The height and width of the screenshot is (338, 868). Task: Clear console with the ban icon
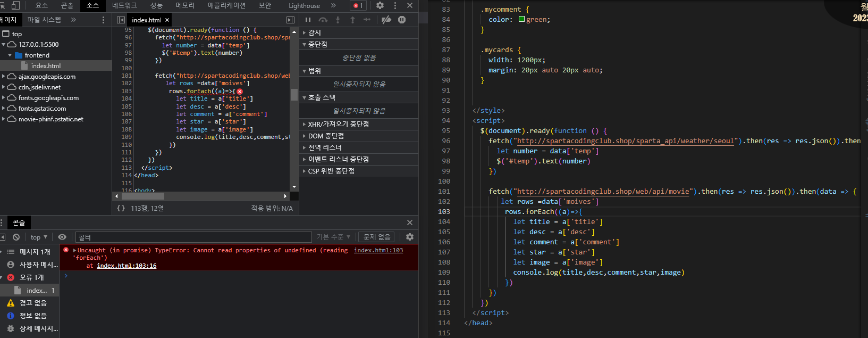pos(16,237)
